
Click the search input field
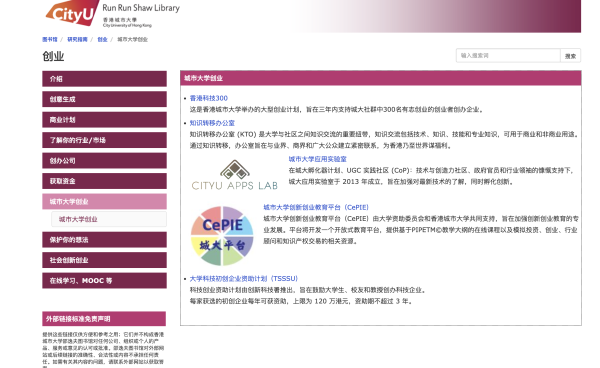coord(508,55)
